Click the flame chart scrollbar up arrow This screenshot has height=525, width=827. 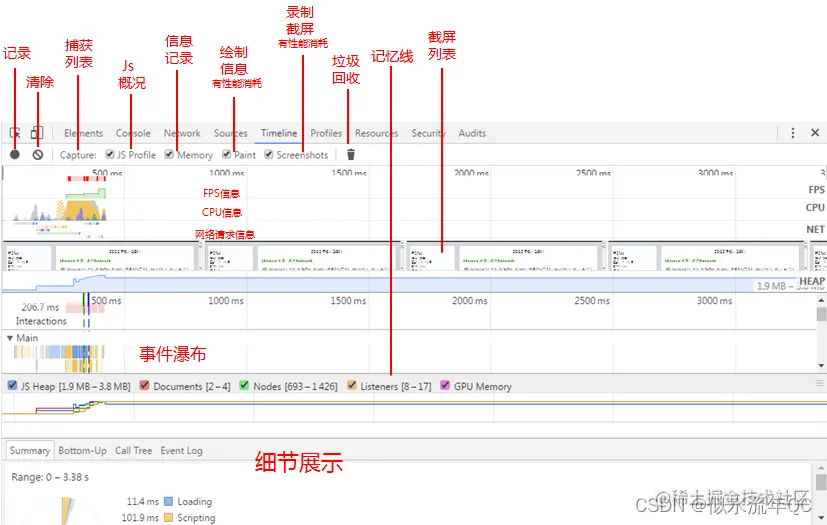pyautogui.click(x=821, y=301)
